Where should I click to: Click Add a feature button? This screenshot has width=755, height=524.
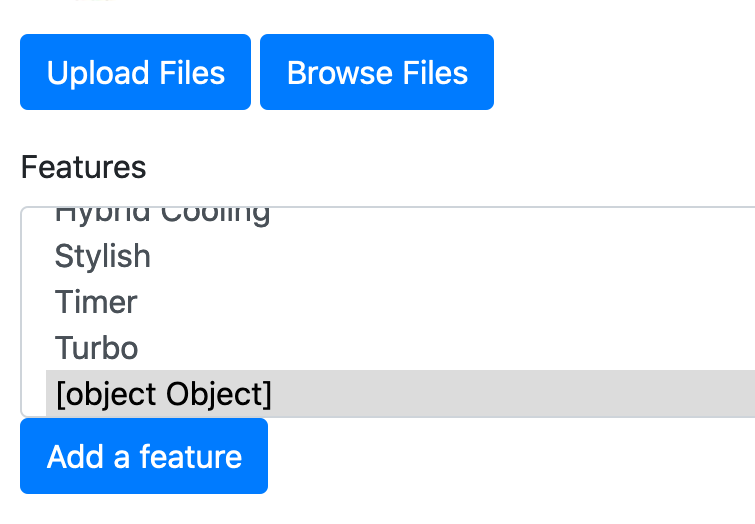point(144,456)
